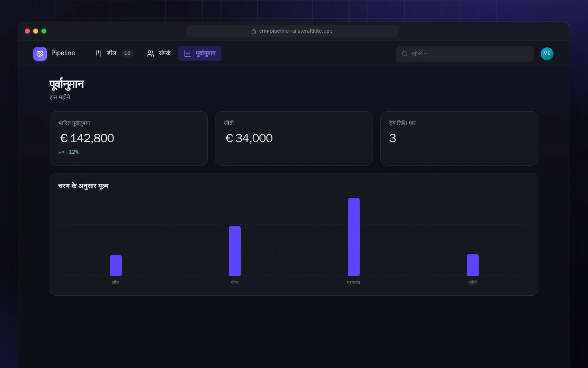
Task: Click the भारित पूर्वानुमान card label
Action: pyautogui.click(x=74, y=123)
